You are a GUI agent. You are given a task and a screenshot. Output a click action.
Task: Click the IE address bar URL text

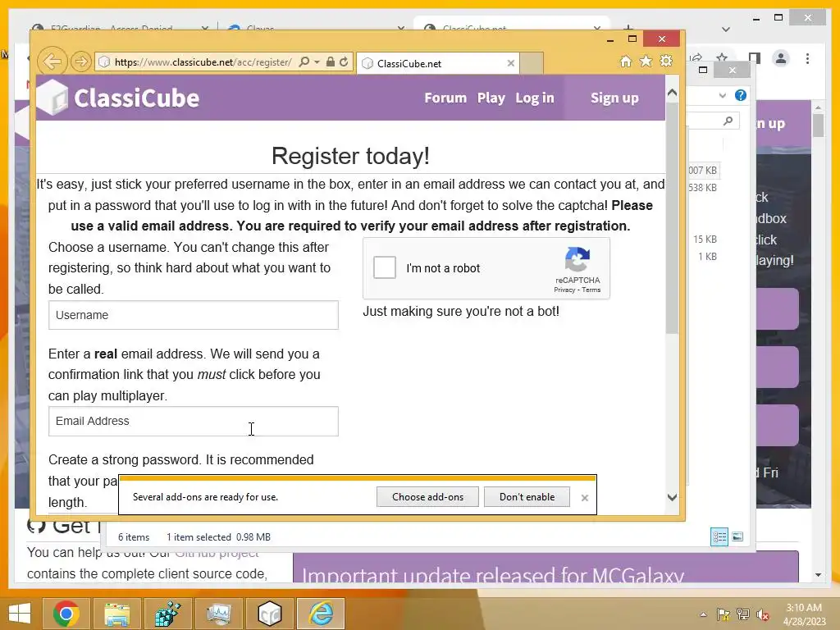tap(203, 62)
